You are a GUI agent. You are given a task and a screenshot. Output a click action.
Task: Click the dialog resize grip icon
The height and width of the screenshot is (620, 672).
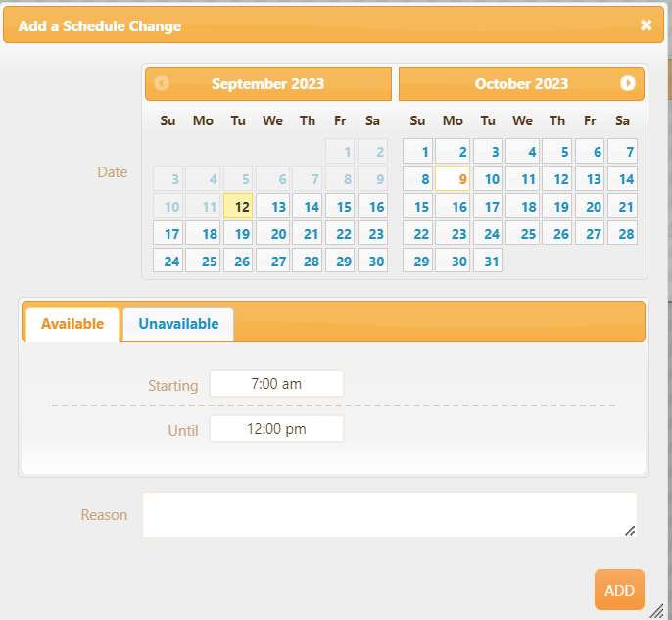(x=656, y=611)
